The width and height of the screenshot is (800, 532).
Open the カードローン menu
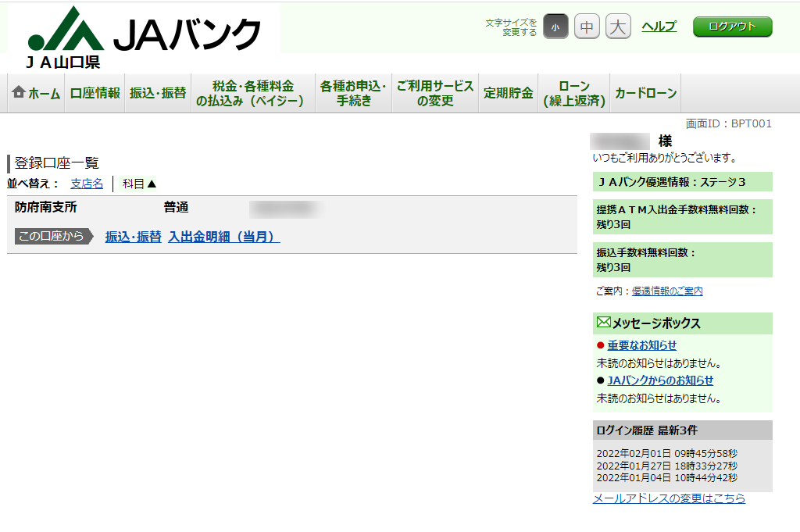point(645,93)
